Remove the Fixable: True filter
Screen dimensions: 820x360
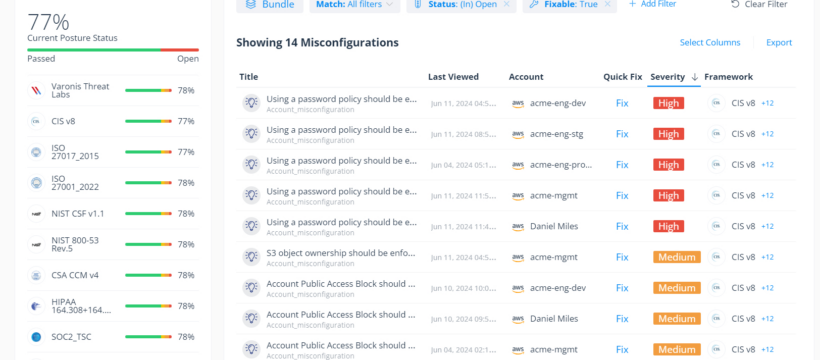pos(607,4)
